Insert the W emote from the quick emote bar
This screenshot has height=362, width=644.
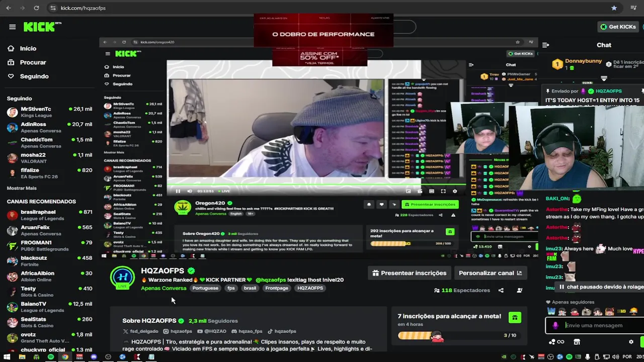tap(551, 311)
